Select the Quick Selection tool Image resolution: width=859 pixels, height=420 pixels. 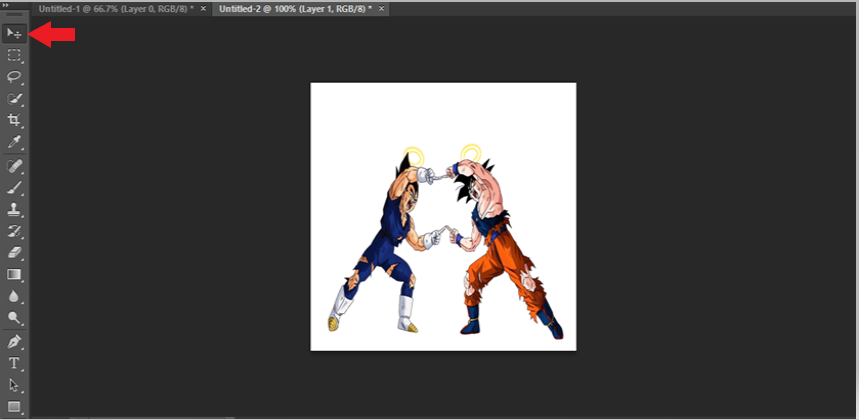pos(14,99)
